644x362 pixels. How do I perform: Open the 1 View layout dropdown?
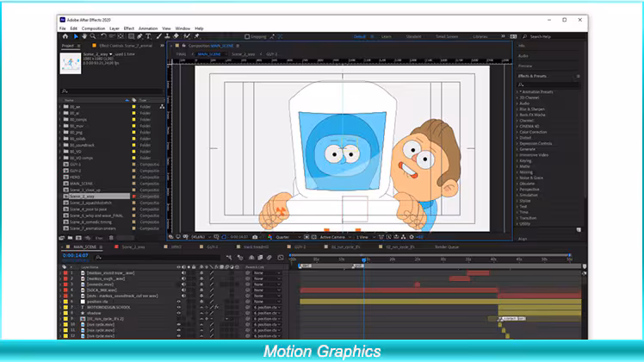pos(366,237)
